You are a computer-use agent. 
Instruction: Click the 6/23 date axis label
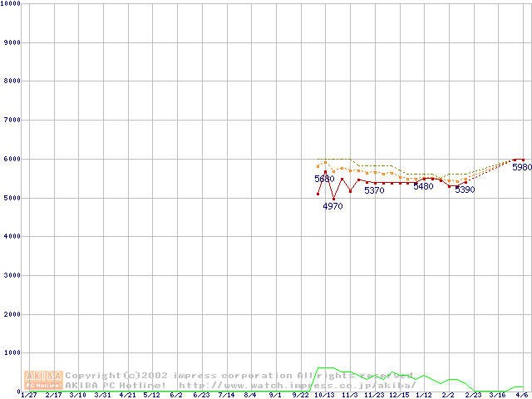200,395
